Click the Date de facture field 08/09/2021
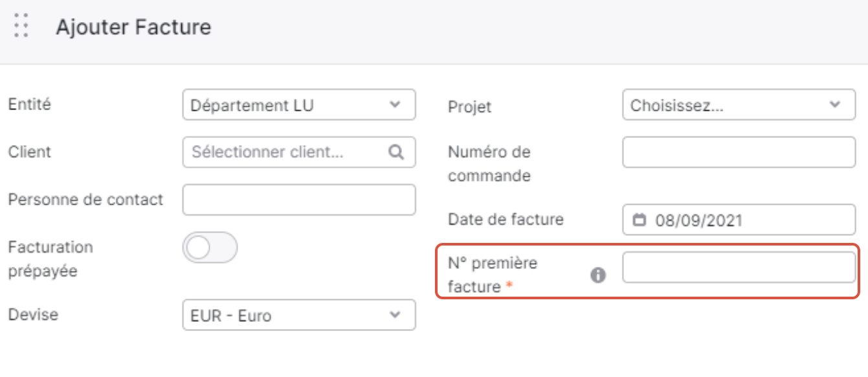The width and height of the screenshot is (868, 377). click(739, 220)
